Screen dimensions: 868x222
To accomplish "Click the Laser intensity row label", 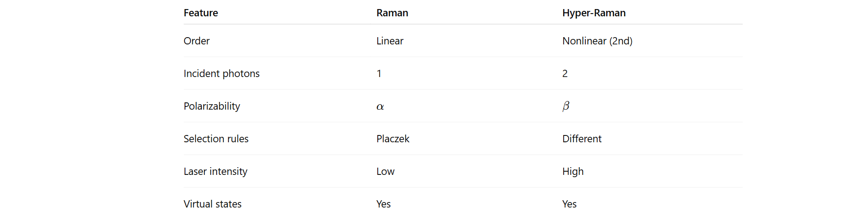I will 215,172.
